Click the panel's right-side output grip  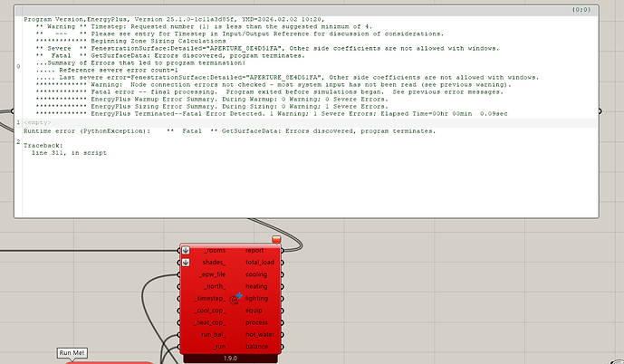point(600,111)
